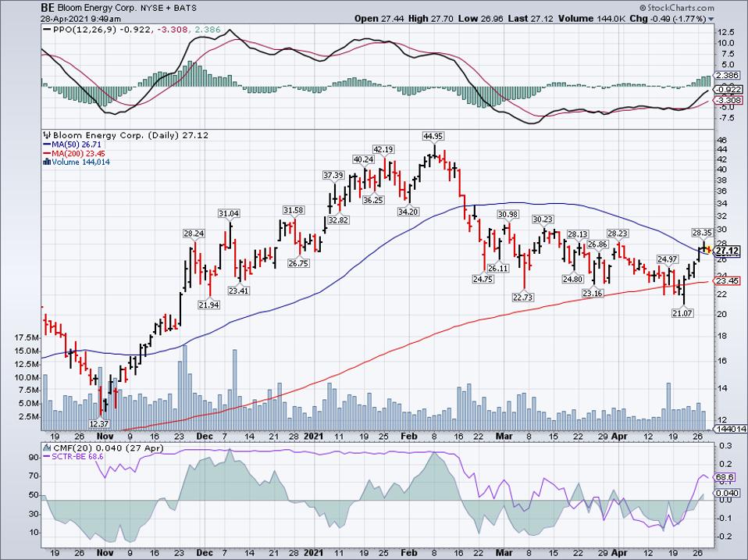Click the 28.24 high price label
Screen dimensions: 748x560
194,234
